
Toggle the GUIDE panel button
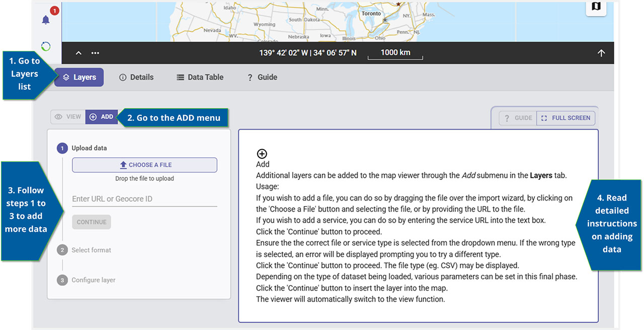518,118
